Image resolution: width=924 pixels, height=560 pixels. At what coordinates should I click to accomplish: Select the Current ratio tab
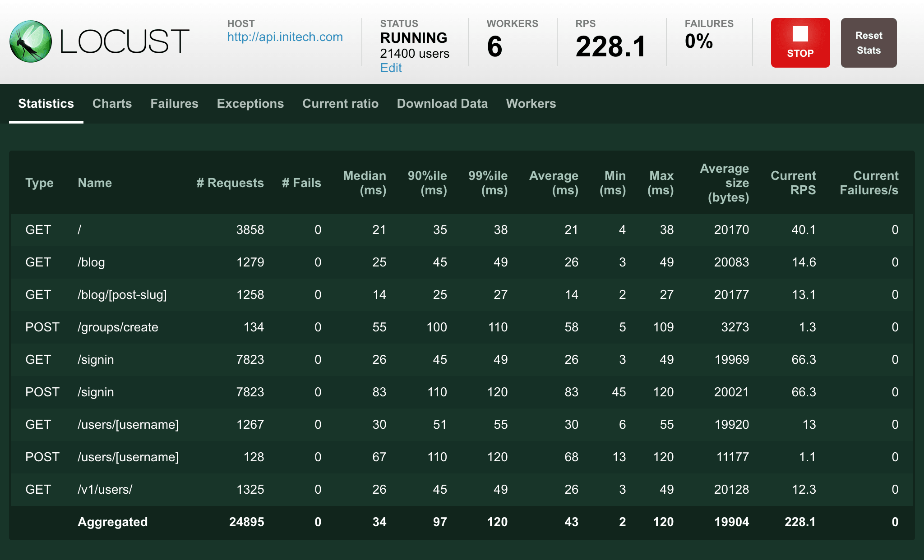340,104
